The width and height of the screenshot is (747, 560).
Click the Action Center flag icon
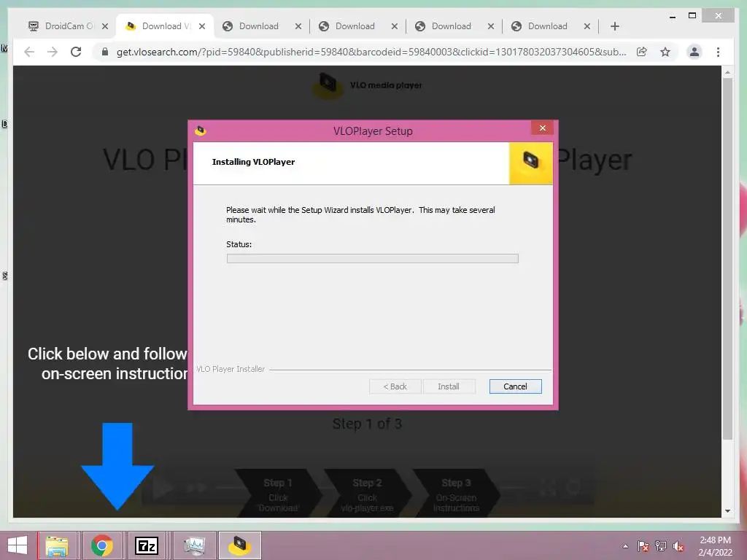point(643,546)
